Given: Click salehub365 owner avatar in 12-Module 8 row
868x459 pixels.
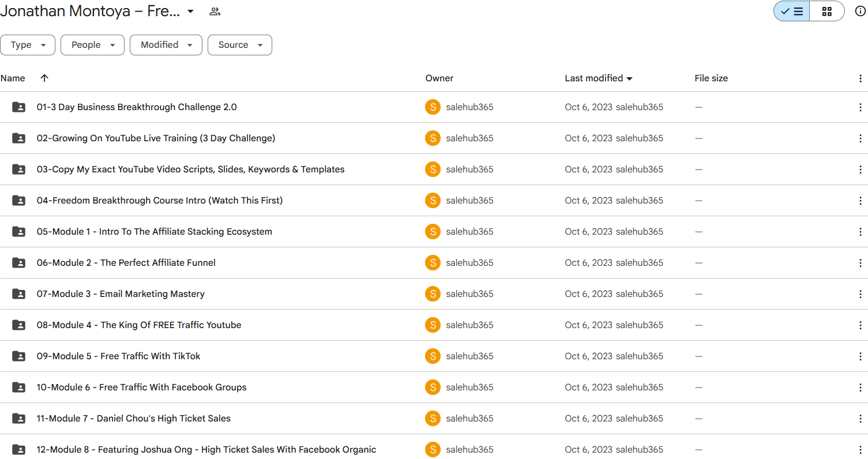Looking at the screenshot, I should (x=433, y=450).
